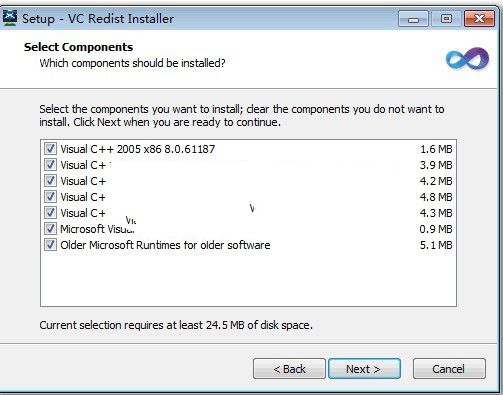
Task: Cancel the installation
Action: 449,369
